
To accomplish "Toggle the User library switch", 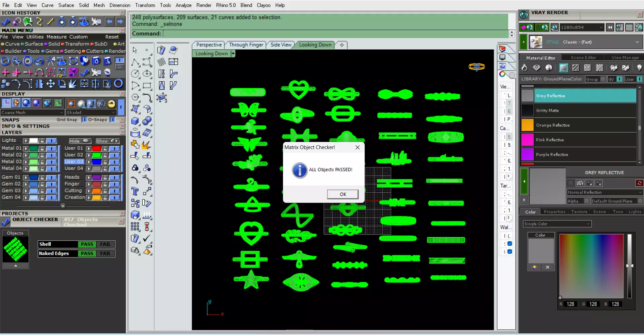I will [x=640, y=79].
